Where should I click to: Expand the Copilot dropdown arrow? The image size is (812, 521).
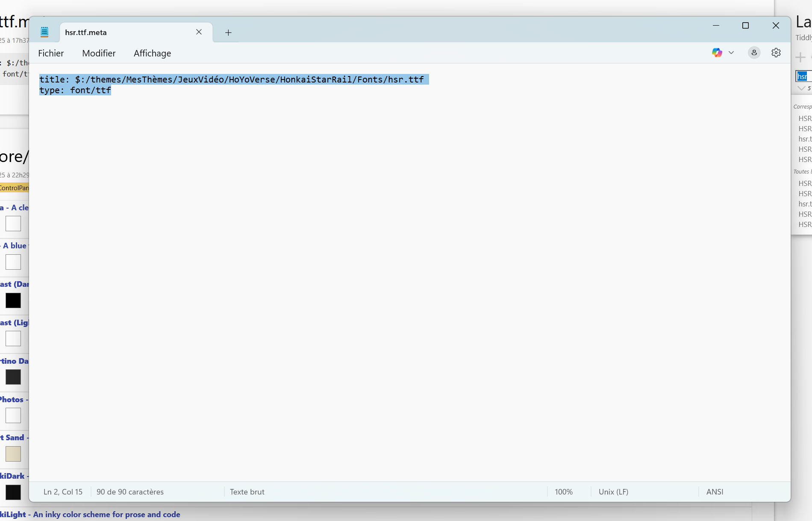point(731,53)
